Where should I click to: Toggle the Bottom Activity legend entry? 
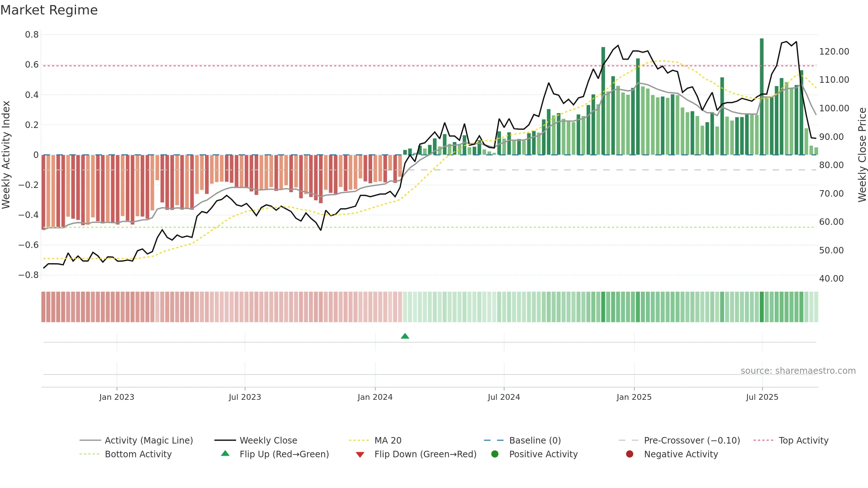click(x=125, y=454)
